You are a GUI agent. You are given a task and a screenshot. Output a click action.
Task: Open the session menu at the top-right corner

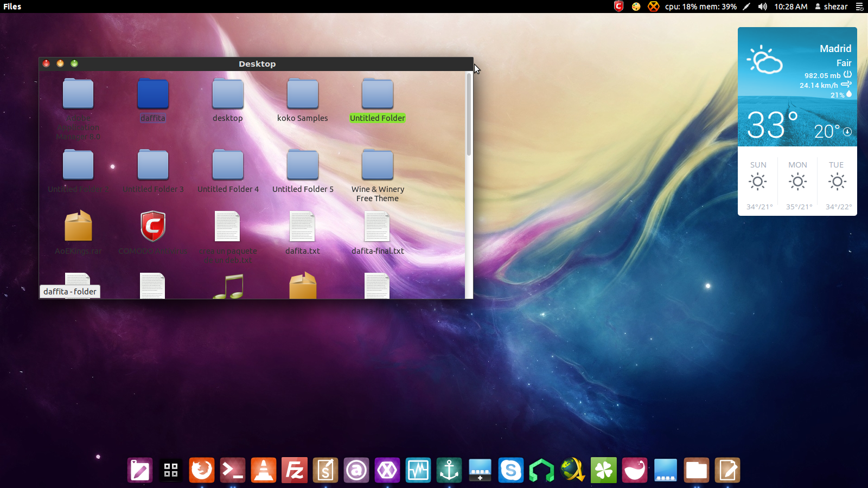click(x=859, y=7)
